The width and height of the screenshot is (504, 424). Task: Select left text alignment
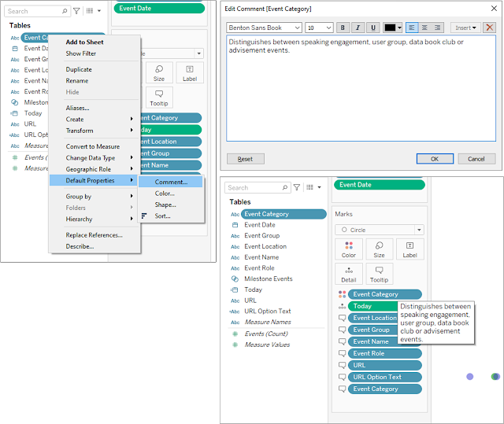(x=412, y=28)
